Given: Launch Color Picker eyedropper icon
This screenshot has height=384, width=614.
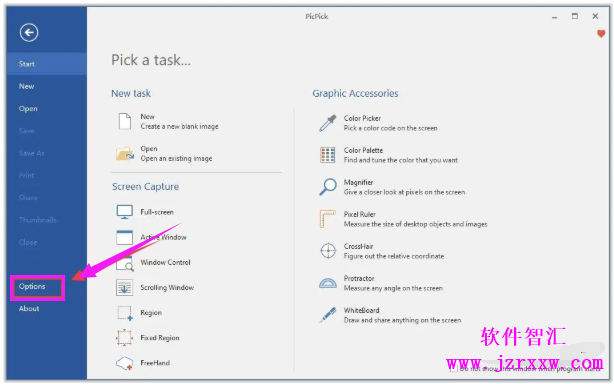Looking at the screenshot, I should (328, 123).
